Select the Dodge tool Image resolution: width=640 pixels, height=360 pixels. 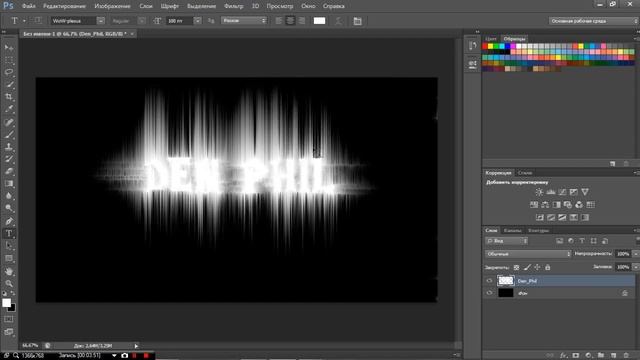[x=9, y=208]
